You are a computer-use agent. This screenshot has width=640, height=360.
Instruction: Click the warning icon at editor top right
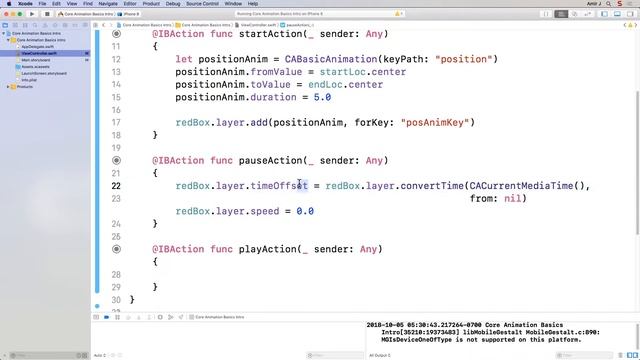coord(630,25)
